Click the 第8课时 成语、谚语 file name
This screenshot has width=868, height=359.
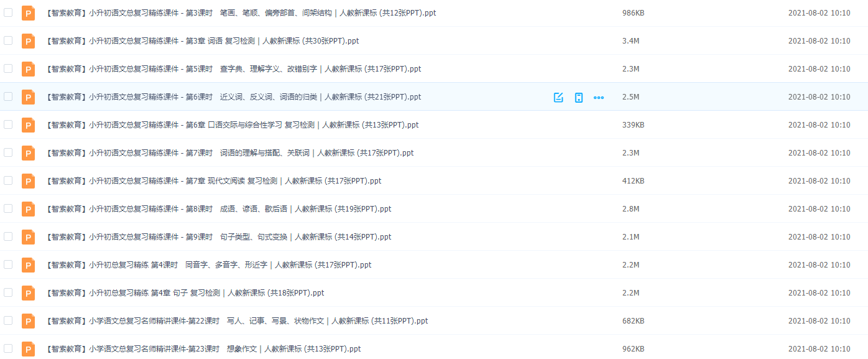tap(218, 209)
